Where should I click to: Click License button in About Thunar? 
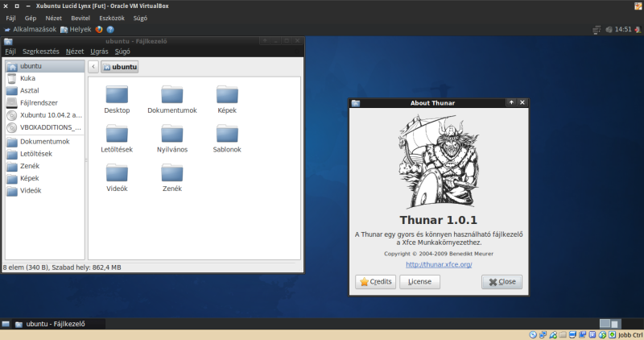point(419,282)
